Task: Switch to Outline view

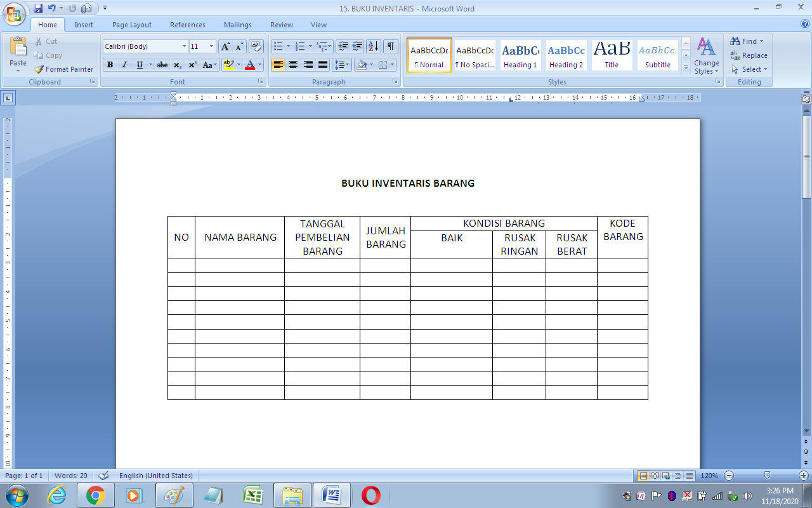Action: click(678, 476)
